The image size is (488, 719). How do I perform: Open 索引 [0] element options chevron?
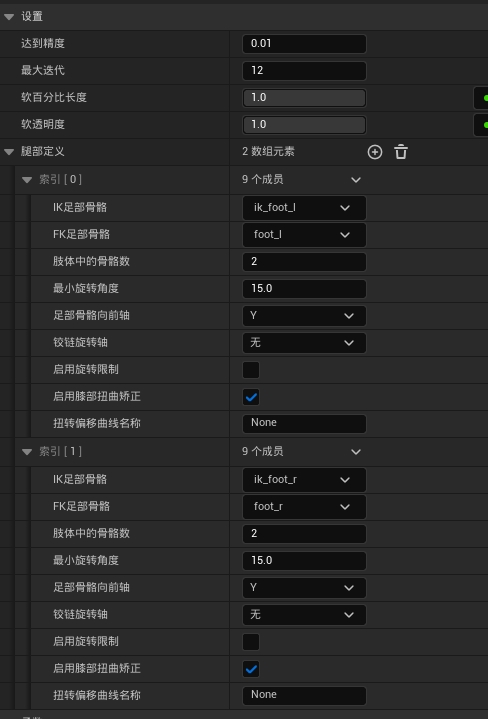pyautogui.click(x=356, y=180)
